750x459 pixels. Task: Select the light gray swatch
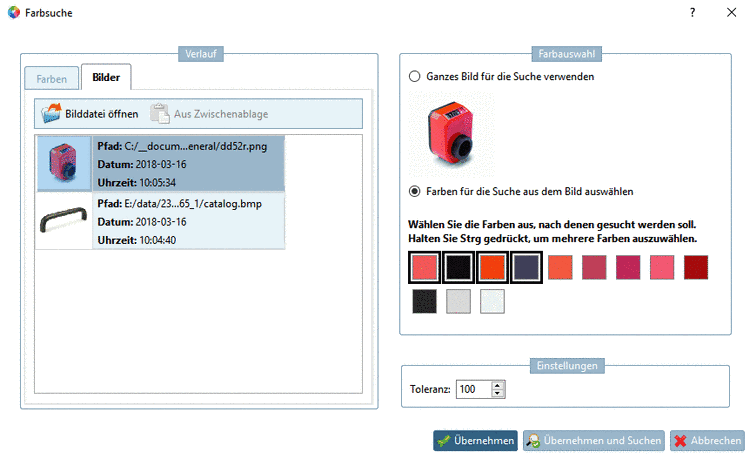coord(458,301)
